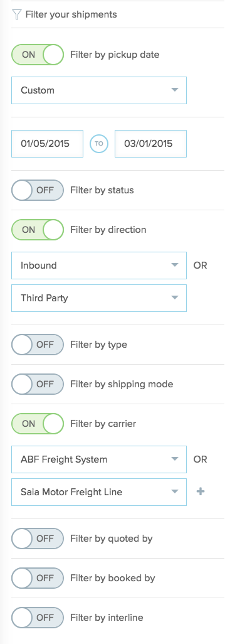Image resolution: width=230 pixels, height=644 pixels.
Task: Expand the Saia Motor Freight Line dropdown
Action: pyautogui.click(x=99, y=491)
